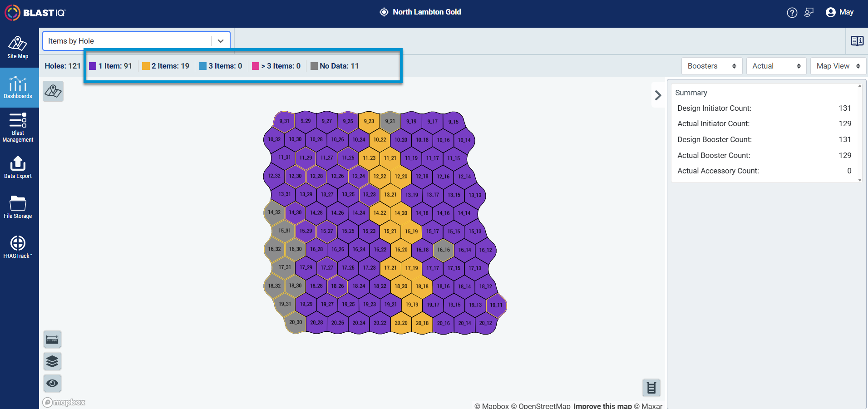Image resolution: width=868 pixels, height=409 pixels.
Task: Select hole 15_21 on the map
Action: click(390, 232)
